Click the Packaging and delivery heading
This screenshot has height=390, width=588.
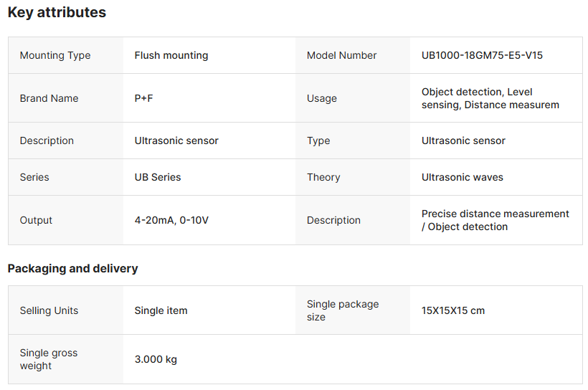[x=72, y=269]
